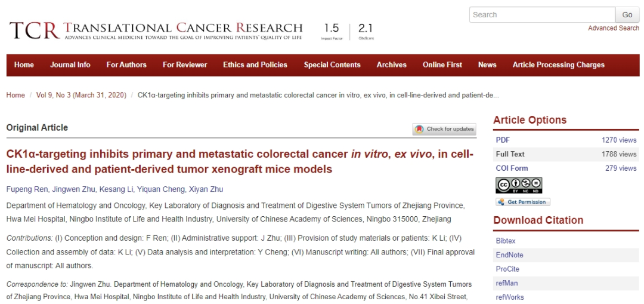
Task: Download the EndNote citation
Action: [x=509, y=255]
